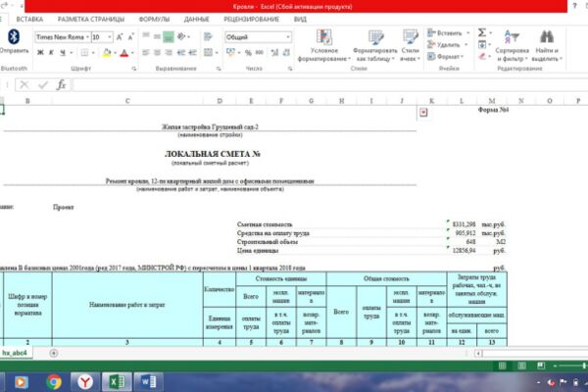Open Форматировать как таблицу

point(375,45)
